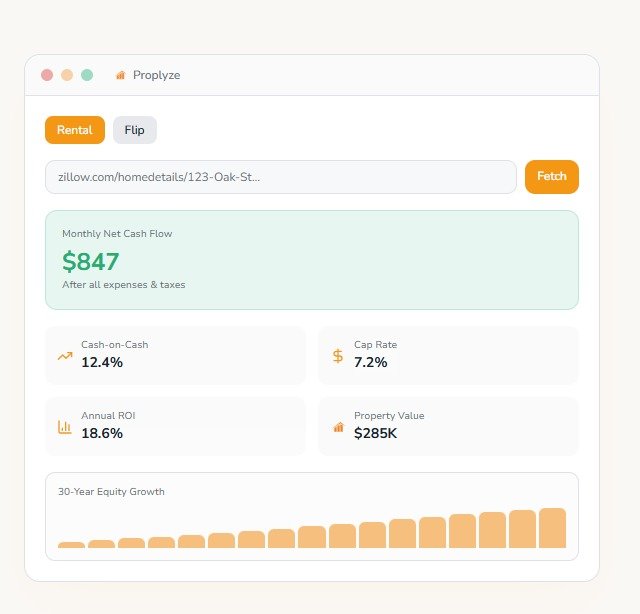
Task: Switch to the Rental mode tab
Action: click(75, 130)
